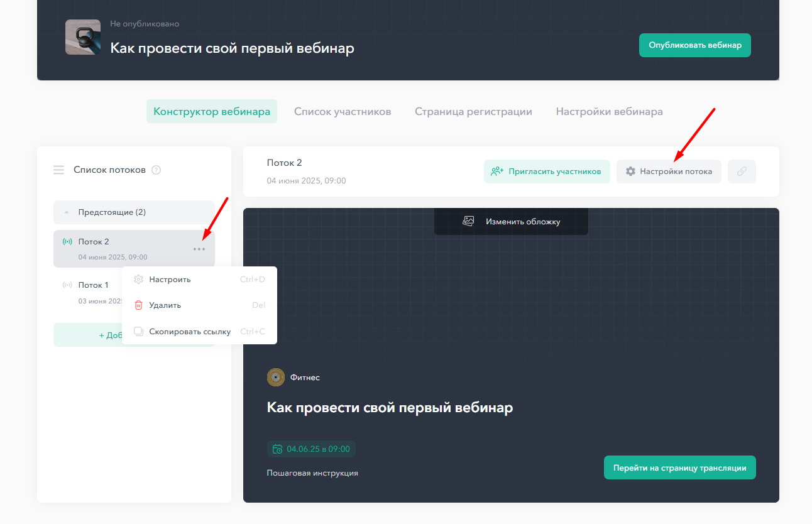Choose Удалить in the context menu
This screenshot has width=812, height=524.
click(199, 305)
